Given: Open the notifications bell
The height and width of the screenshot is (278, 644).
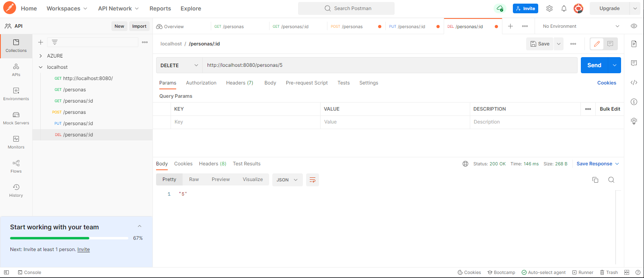Looking at the screenshot, I should tap(564, 8).
